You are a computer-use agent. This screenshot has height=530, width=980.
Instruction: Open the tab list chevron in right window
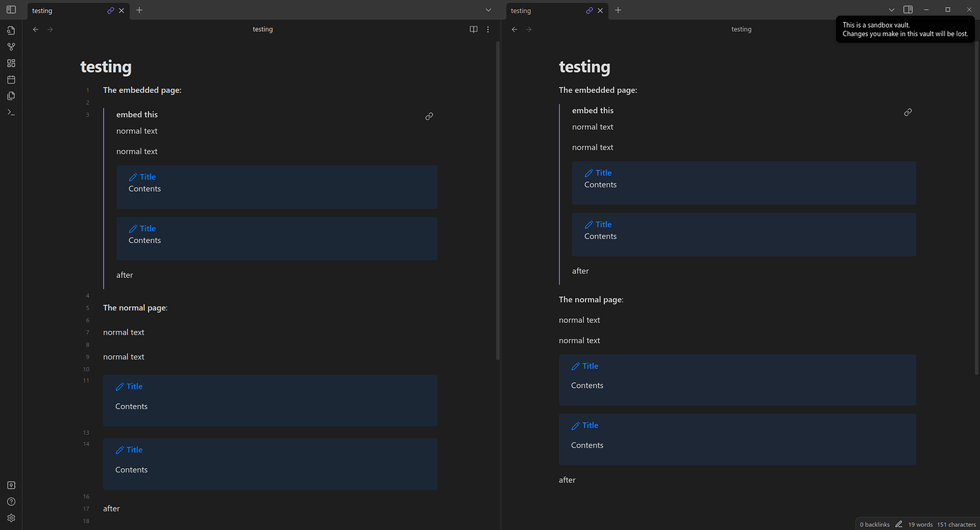coord(891,10)
